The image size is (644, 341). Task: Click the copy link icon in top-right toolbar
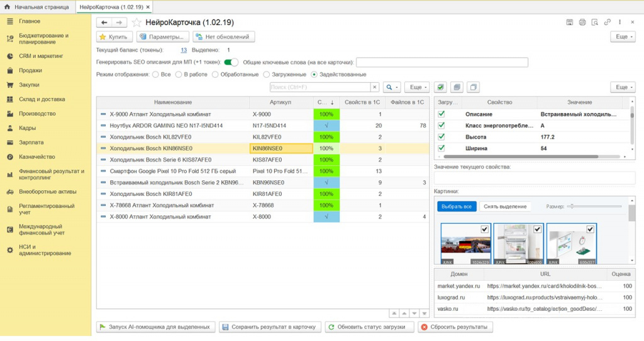[608, 22]
